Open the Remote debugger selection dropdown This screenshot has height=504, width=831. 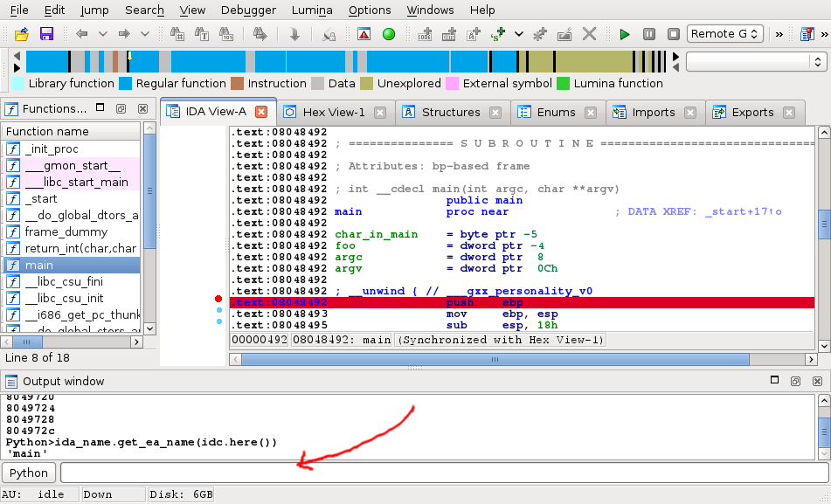(x=725, y=34)
